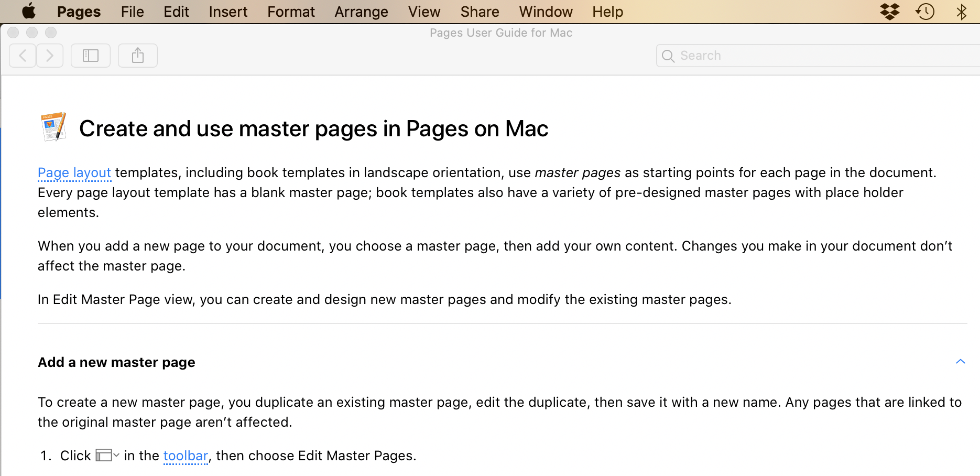Image resolution: width=980 pixels, height=476 pixels.
Task: Open the File menu
Action: 132,12
